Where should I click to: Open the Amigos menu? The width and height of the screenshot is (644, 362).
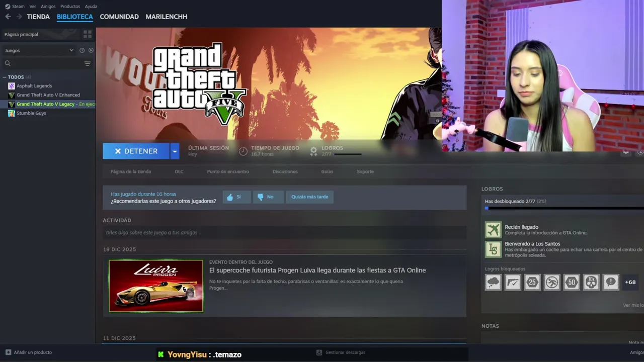click(48, 7)
